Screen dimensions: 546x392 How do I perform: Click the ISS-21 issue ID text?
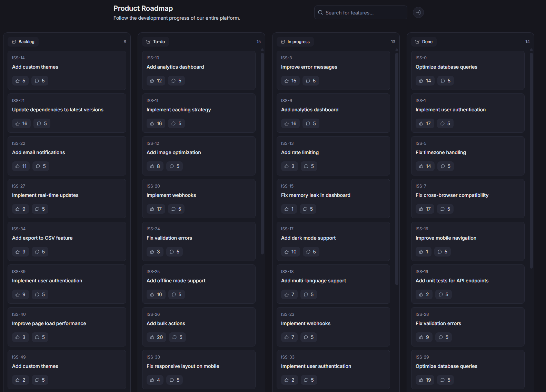pos(18,101)
